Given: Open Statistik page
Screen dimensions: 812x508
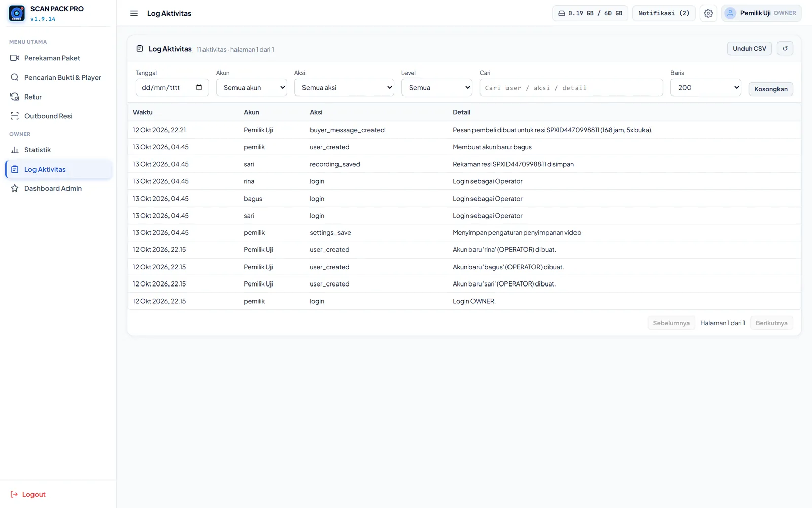Looking at the screenshot, I should (58, 150).
